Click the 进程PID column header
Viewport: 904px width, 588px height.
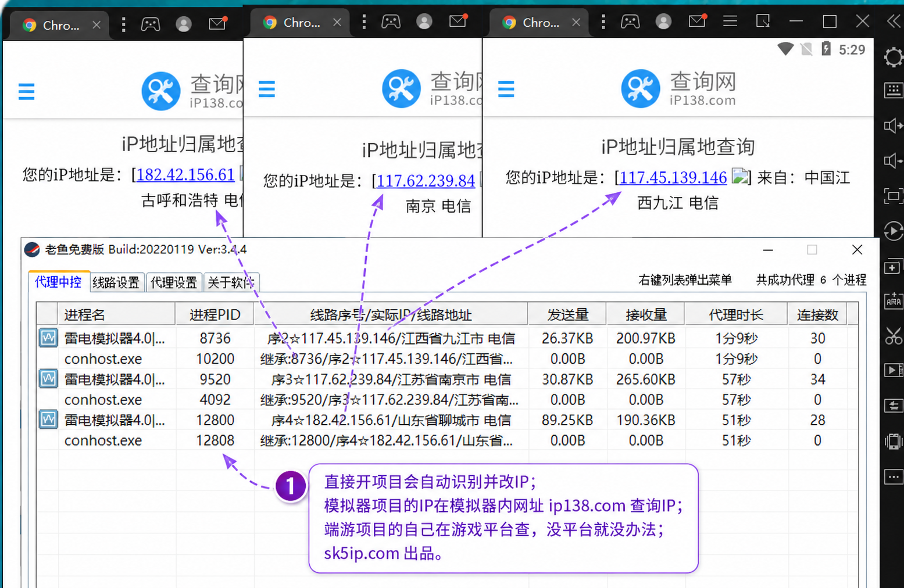(x=215, y=315)
